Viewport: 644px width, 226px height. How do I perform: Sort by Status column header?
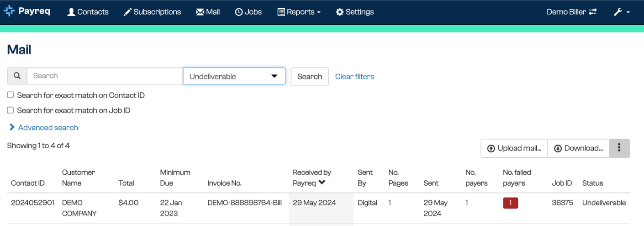(x=593, y=183)
